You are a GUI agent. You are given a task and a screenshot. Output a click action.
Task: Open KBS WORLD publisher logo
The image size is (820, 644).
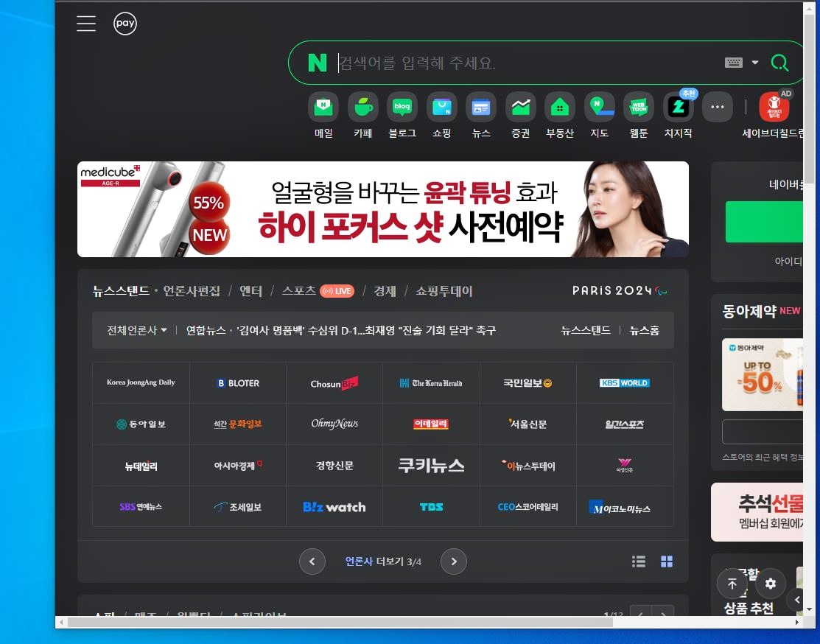coord(625,383)
